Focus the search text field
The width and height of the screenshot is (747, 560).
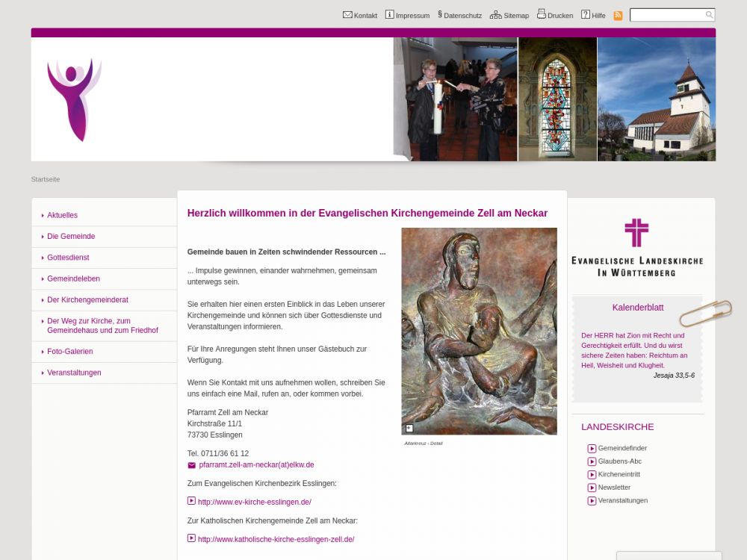coord(667,15)
